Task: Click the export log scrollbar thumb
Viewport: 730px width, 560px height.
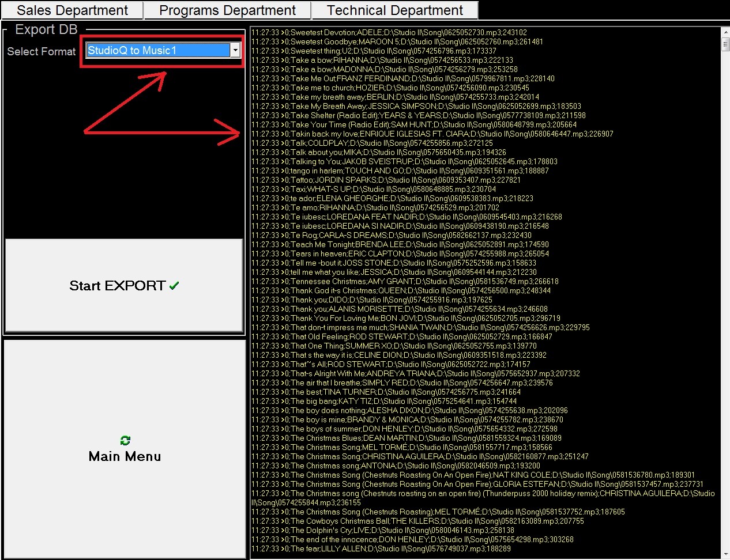Action: point(725,44)
